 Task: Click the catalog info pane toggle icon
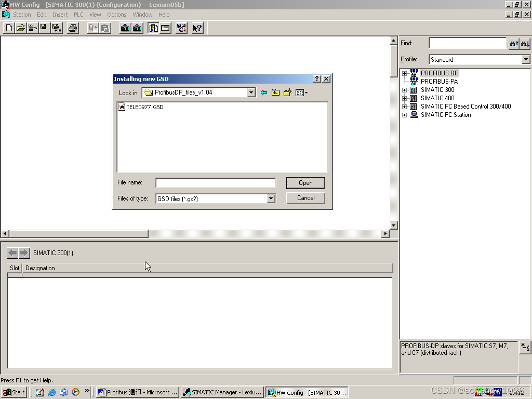click(525, 347)
